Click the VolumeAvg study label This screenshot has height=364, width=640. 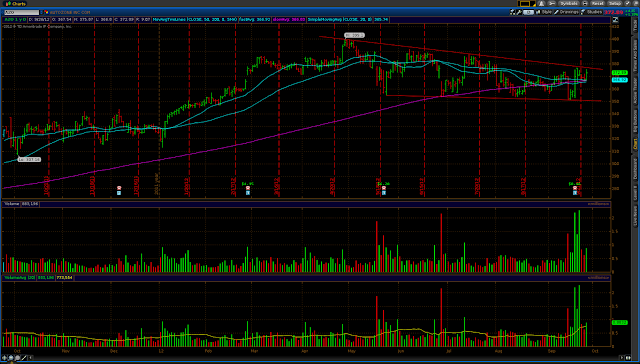(x=19, y=277)
